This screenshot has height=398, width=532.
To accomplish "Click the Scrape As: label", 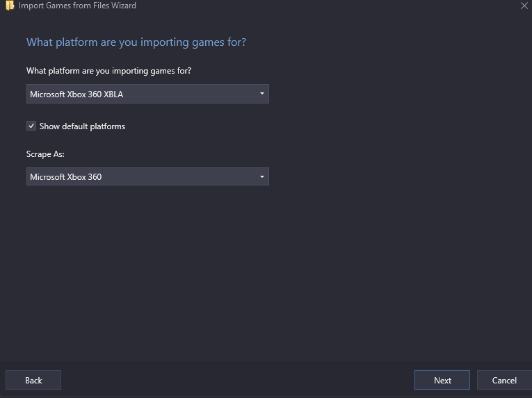I will (x=45, y=154).
